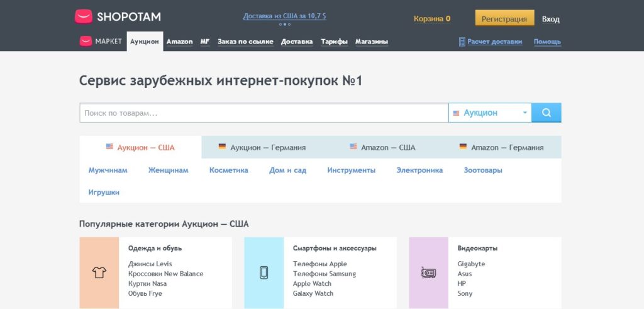Screen dimensions: 644x309
Task: Open the Тарифы menu item
Action: [x=334, y=42]
